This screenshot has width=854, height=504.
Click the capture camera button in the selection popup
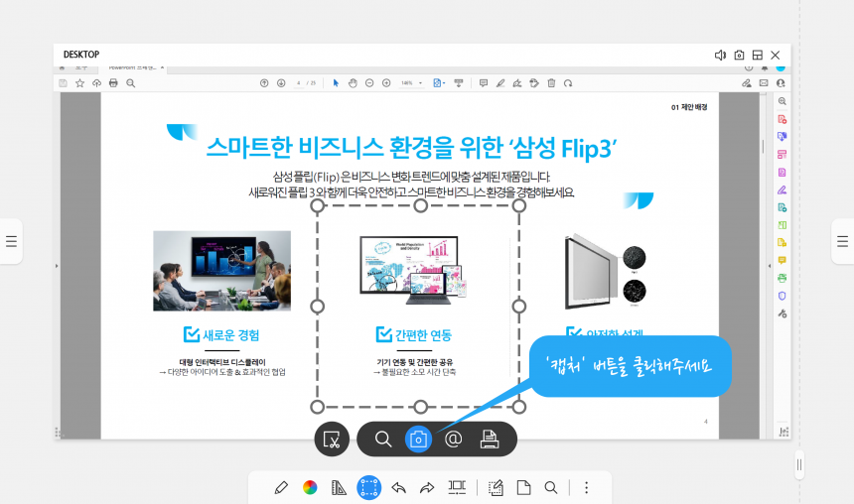(x=418, y=440)
